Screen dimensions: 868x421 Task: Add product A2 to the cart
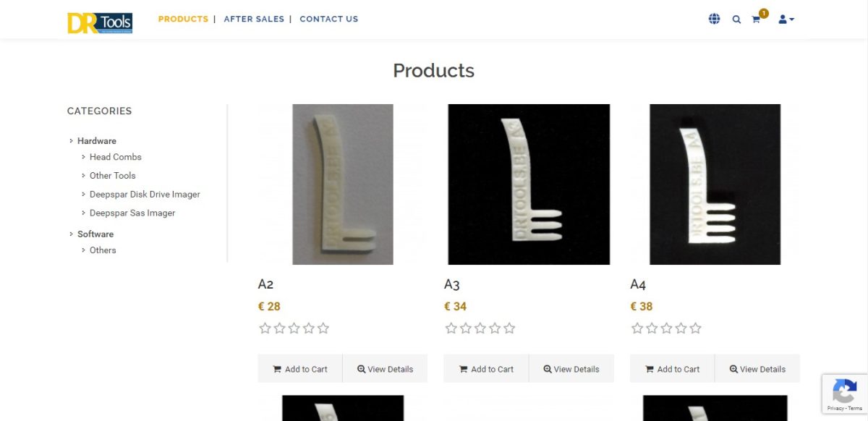tap(300, 368)
